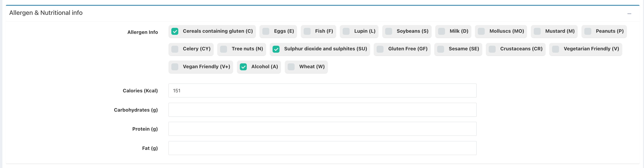Click into the Protein (g) field
Viewport: 644px width, 168px height.
[x=322, y=129]
